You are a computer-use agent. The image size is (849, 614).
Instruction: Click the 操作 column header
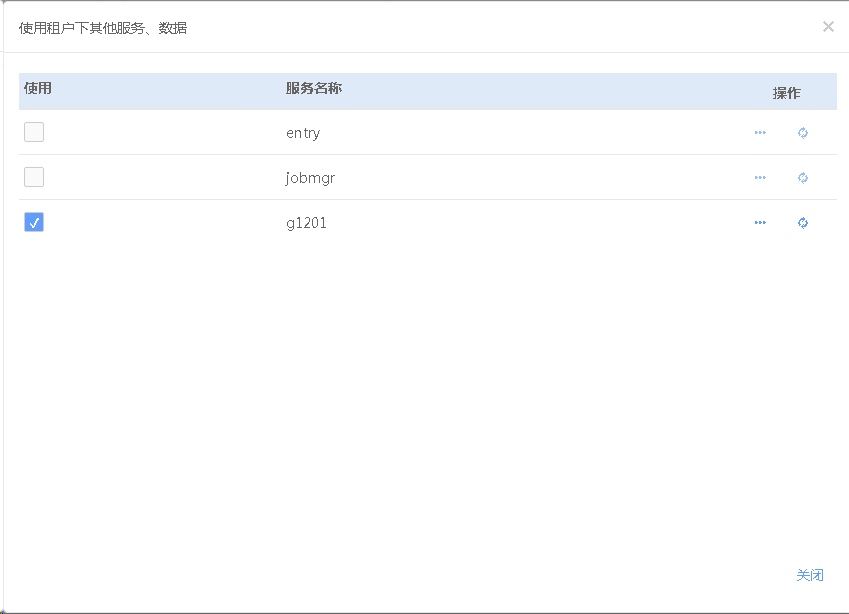pyautogui.click(x=787, y=93)
